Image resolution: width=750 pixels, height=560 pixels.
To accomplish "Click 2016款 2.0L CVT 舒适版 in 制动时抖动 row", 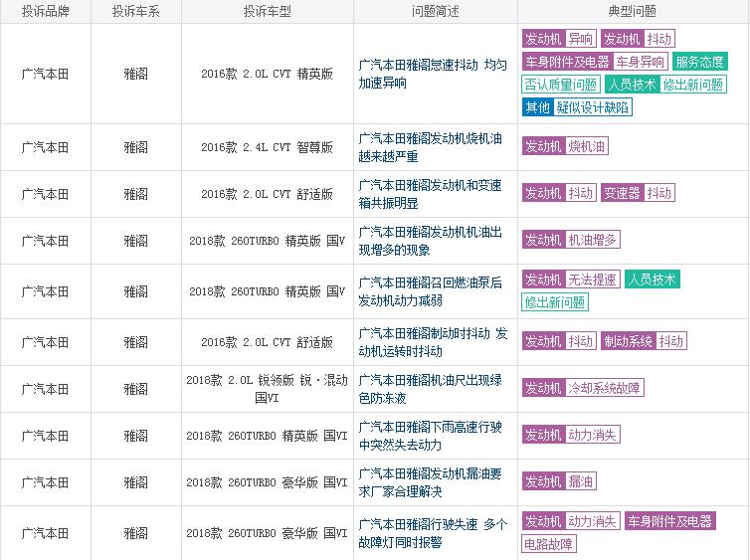I will (x=267, y=342).
